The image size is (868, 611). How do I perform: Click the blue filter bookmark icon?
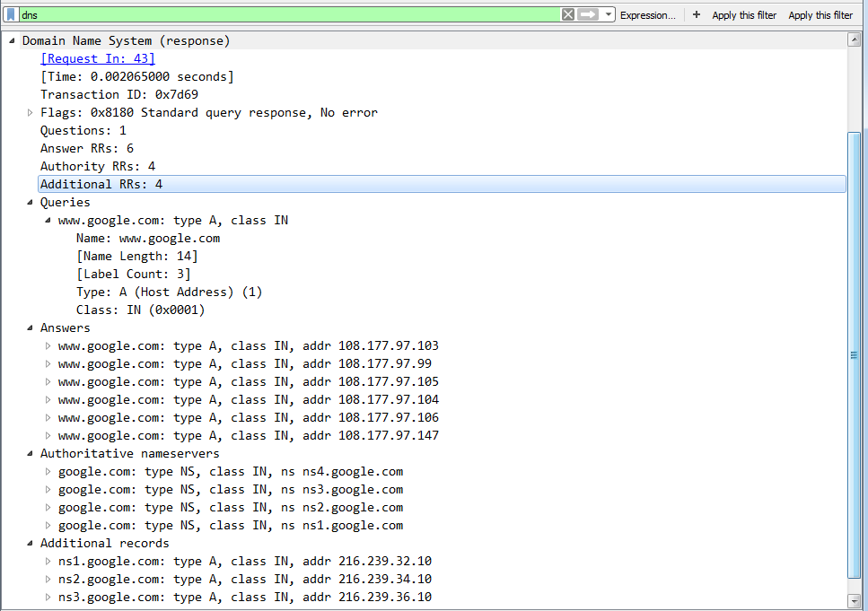tap(11, 14)
